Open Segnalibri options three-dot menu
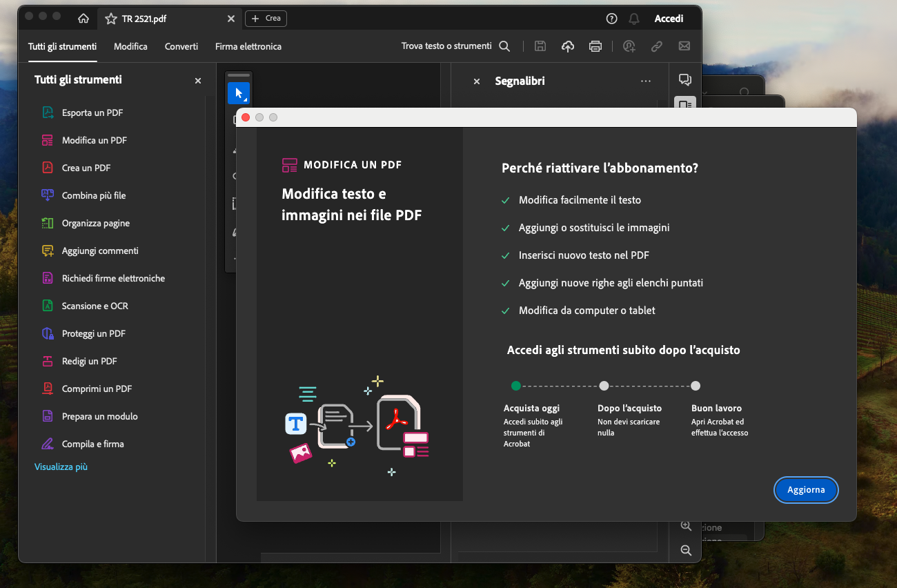The width and height of the screenshot is (897, 588). [x=646, y=81]
